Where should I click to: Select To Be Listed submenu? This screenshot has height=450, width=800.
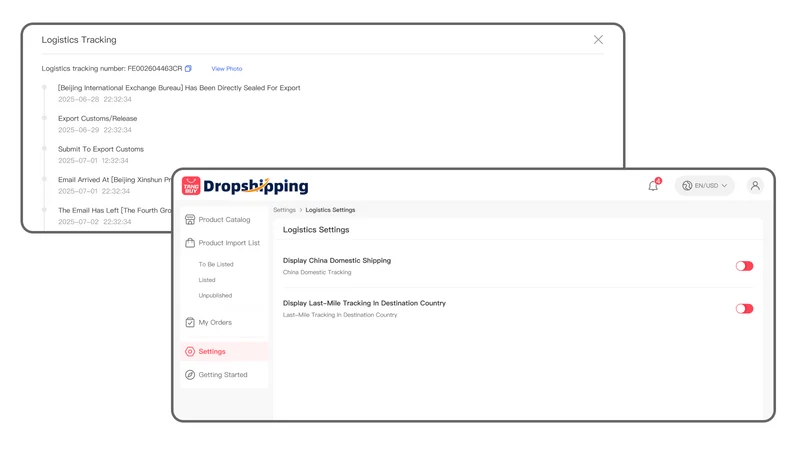point(216,264)
